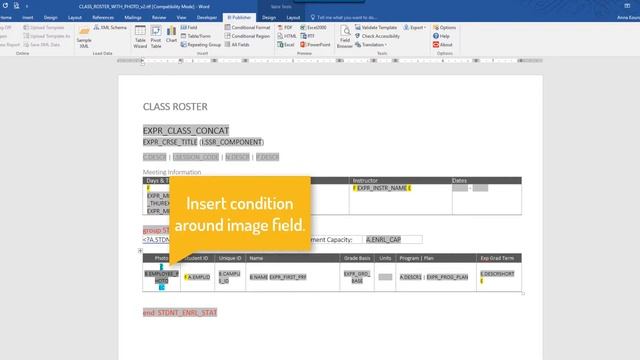640x360 pixels.
Task: Click the EXPR_PROG_PLAN field
Action: pos(447,277)
